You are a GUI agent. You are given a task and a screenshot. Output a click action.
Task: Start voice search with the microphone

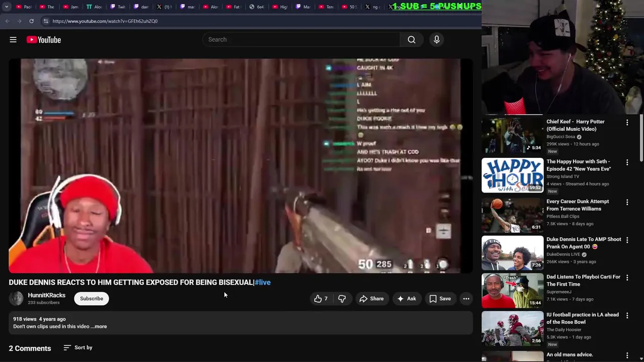click(437, 40)
